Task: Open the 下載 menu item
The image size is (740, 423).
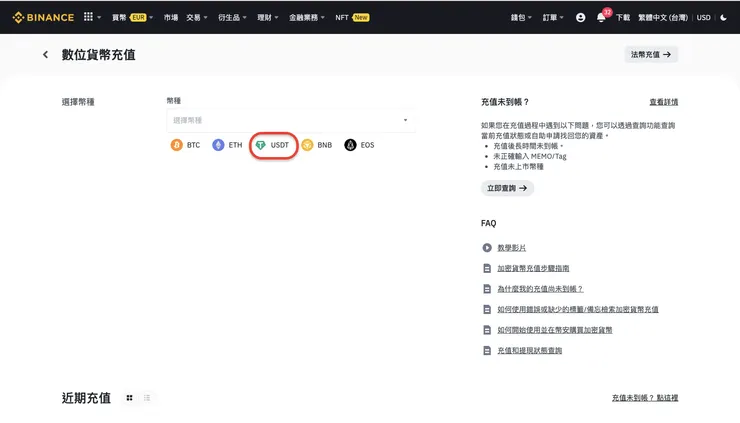Action: coord(622,17)
